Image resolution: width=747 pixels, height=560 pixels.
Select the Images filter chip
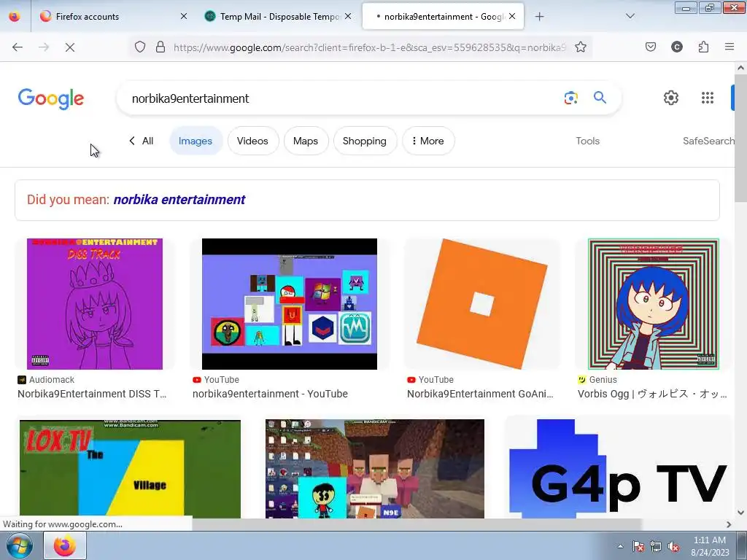pos(196,141)
